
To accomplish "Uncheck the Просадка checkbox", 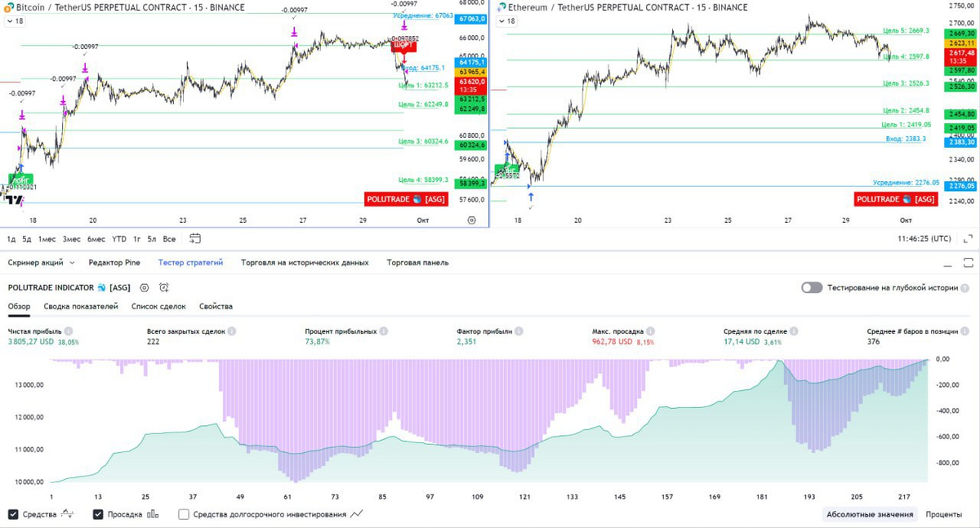I will 98,515.
